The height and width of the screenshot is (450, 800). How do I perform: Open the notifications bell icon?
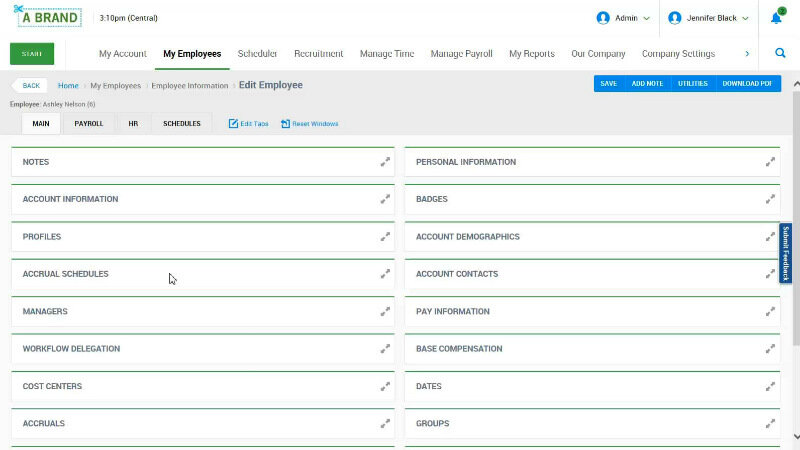tap(777, 18)
